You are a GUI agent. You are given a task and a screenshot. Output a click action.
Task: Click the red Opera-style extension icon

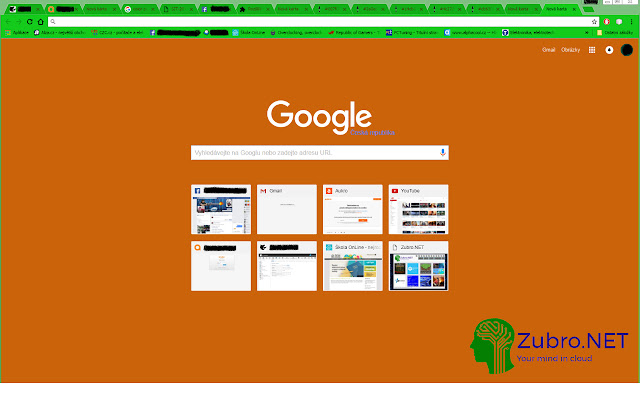coord(607,22)
